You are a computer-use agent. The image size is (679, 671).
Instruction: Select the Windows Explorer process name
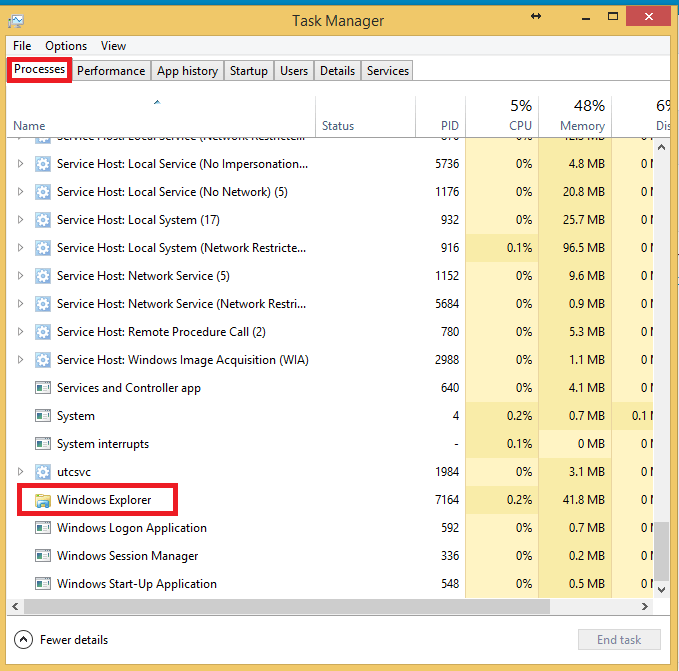pyautogui.click(x=104, y=500)
